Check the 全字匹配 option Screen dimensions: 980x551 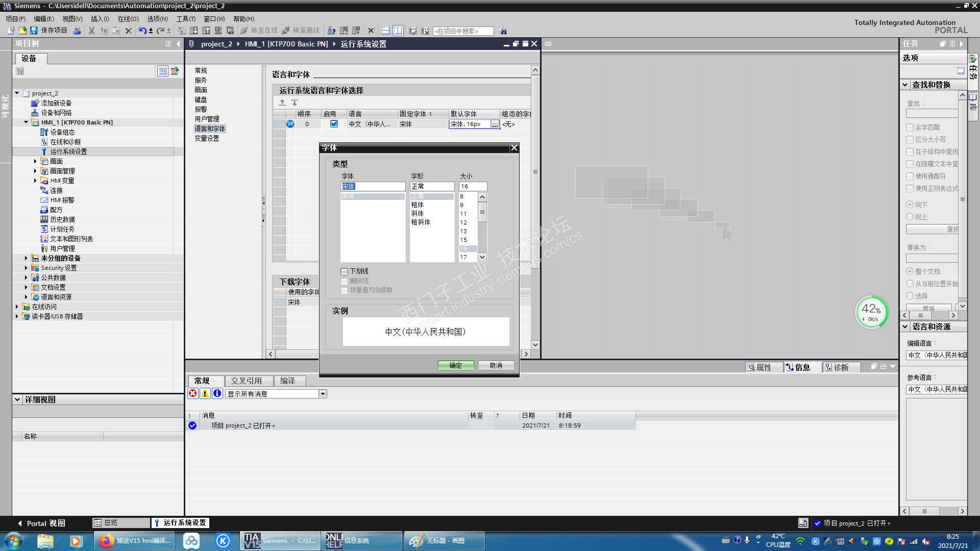point(910,127)
